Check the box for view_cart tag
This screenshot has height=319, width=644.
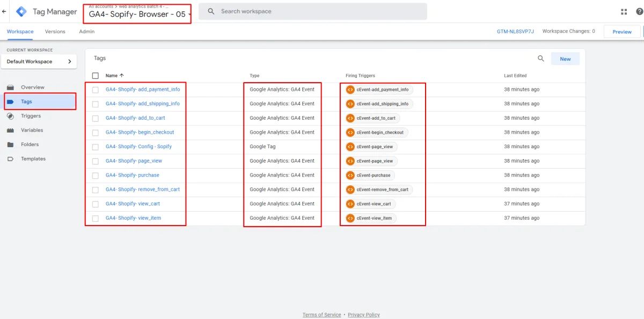click(96, 204)
